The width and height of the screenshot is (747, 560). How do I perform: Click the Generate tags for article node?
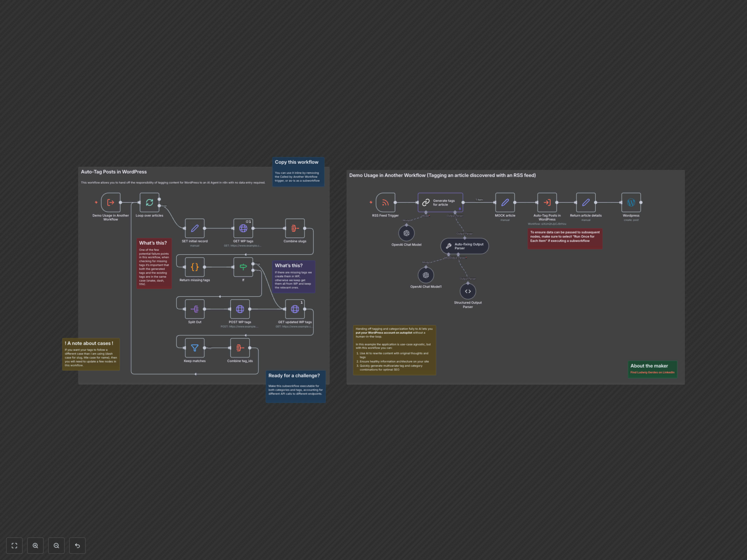[x=440, y=203]
